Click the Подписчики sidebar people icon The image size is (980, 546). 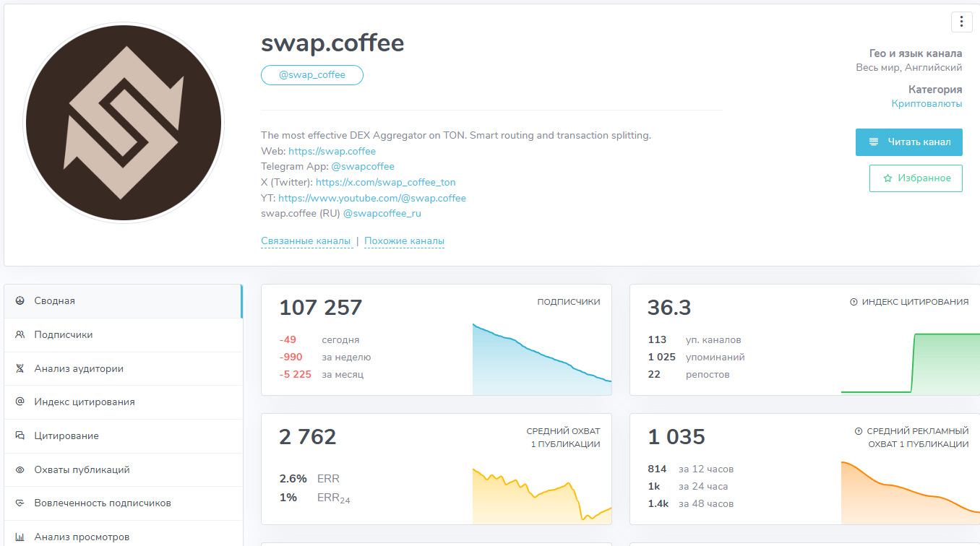[20, 334]
